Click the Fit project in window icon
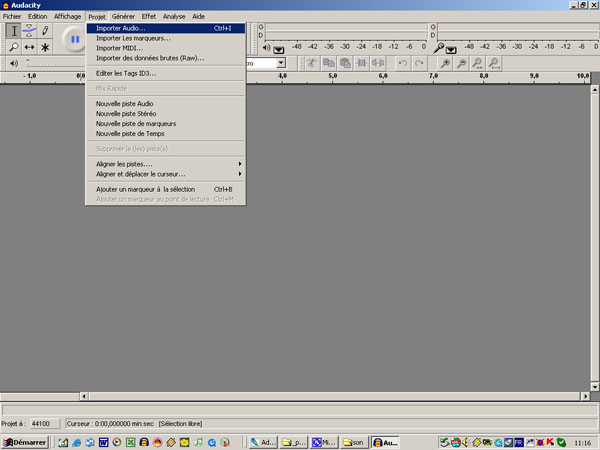600x450 pixels. (x=494, y=63)
